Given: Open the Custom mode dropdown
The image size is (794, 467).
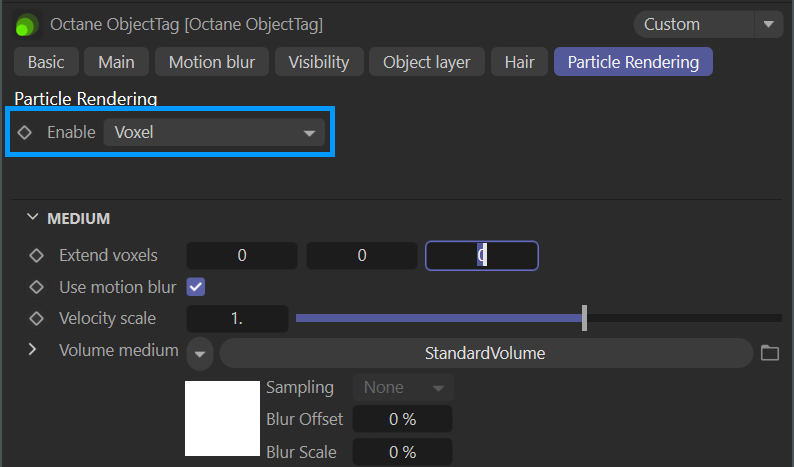Looking at the screenshot, I should point(708,24).
